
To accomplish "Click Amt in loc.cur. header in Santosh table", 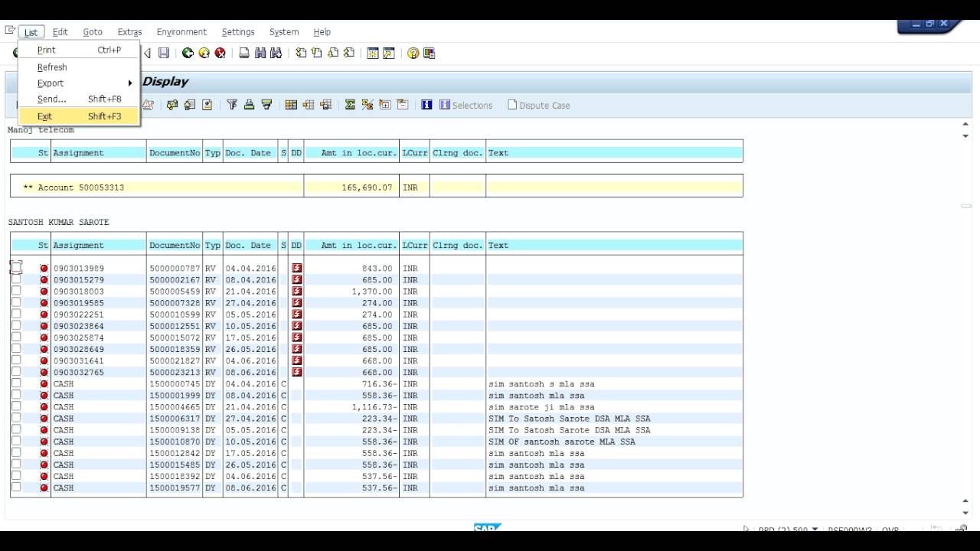I will (351, 246).
